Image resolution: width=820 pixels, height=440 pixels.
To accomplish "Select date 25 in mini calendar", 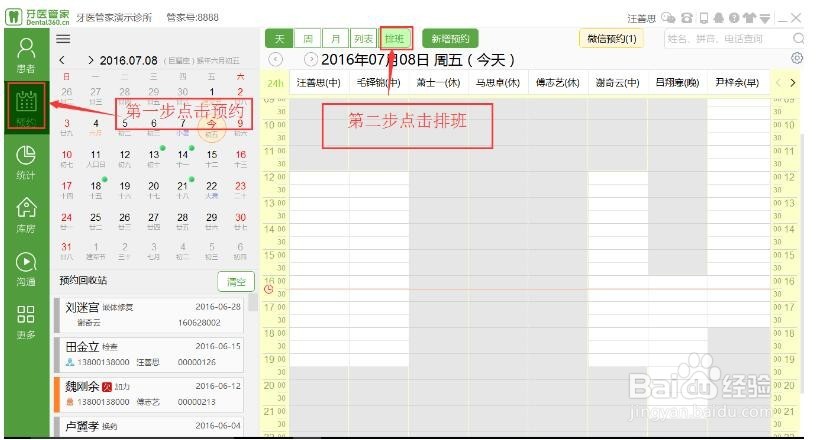I will pos(96,221).
